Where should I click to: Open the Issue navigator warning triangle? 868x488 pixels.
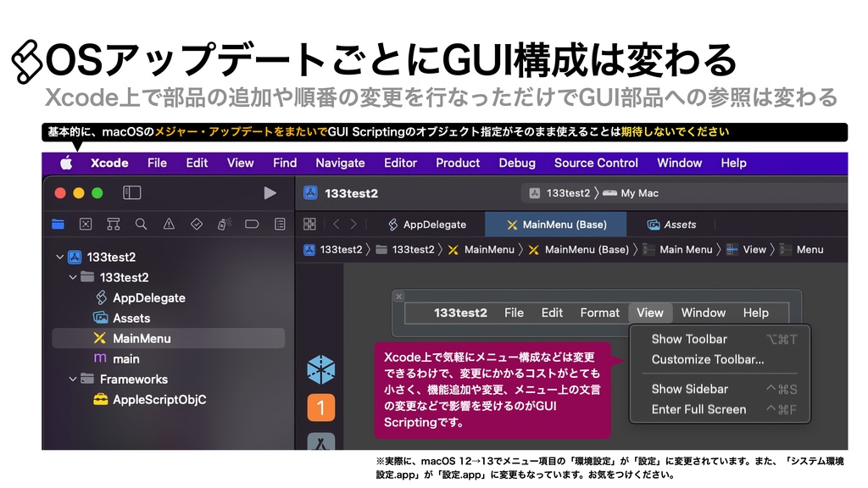[x=170, y=223]
